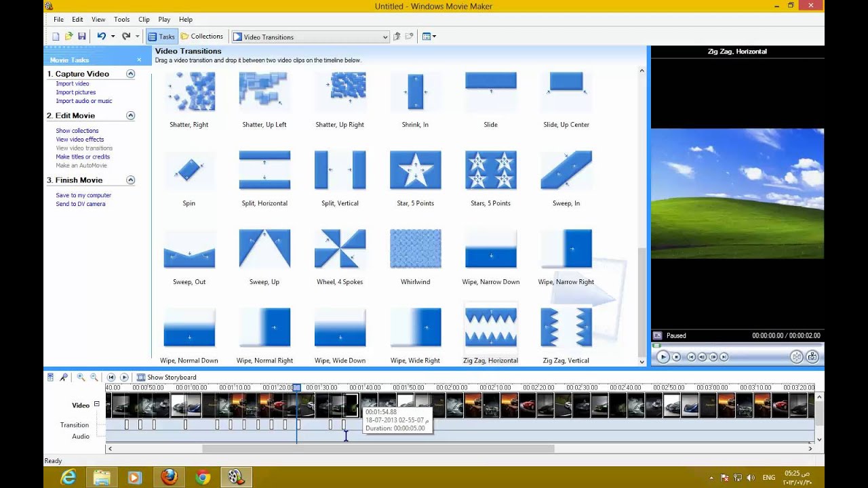Select the Slide, Up Center transition
Image resolution: width=868 pixels, height=488 pixels.
(x=566, y=98)
